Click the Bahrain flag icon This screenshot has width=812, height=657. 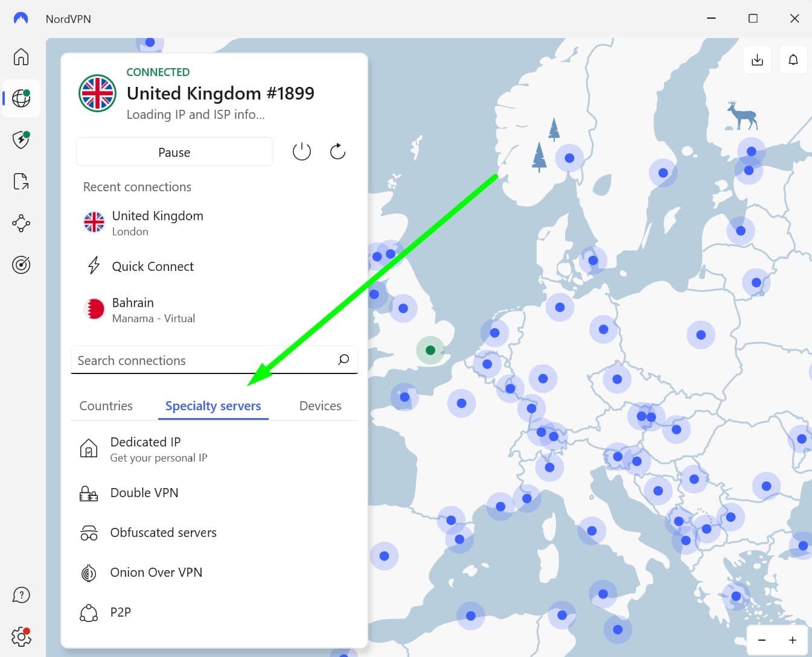pos(94,309)
